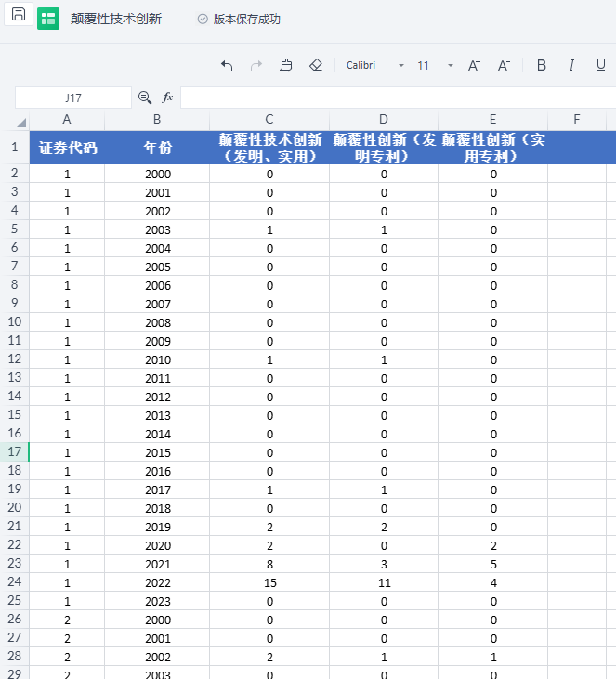Click the document title 颠覆性技术创新
Image resolution: width=616 pixels, height=679 pixels.
click(116, 19)
